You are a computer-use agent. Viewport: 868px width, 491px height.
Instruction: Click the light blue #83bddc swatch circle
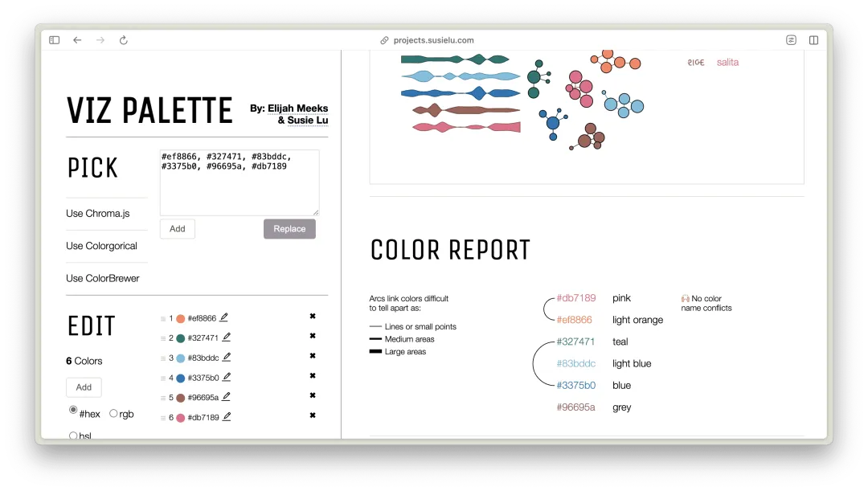181,358
